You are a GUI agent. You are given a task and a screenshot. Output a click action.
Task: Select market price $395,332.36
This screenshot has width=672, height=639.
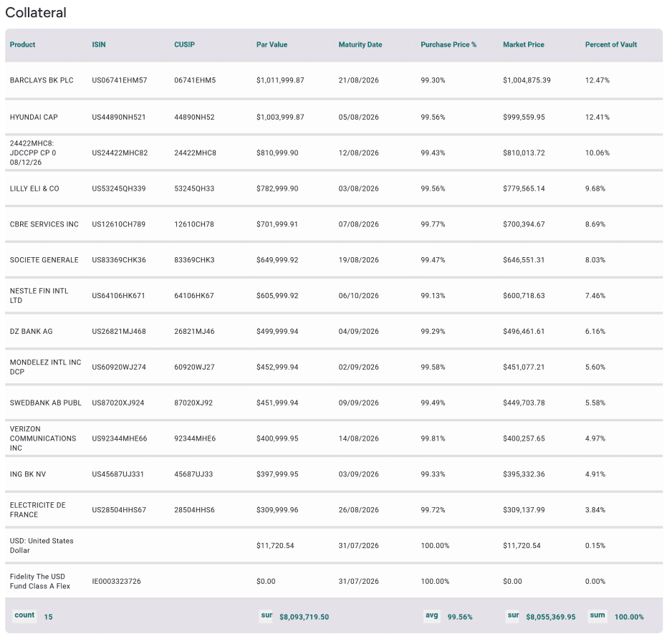[524, 474]
